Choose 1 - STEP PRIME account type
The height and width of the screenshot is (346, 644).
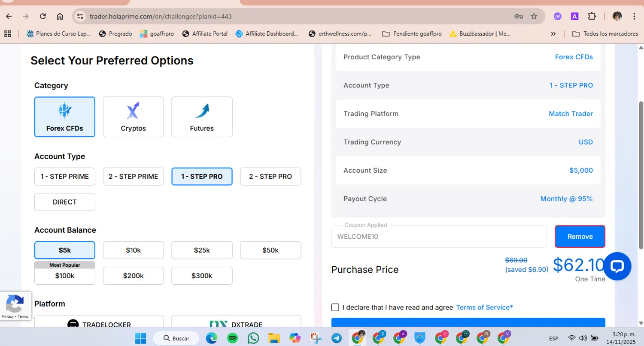(x=65, y=176)
